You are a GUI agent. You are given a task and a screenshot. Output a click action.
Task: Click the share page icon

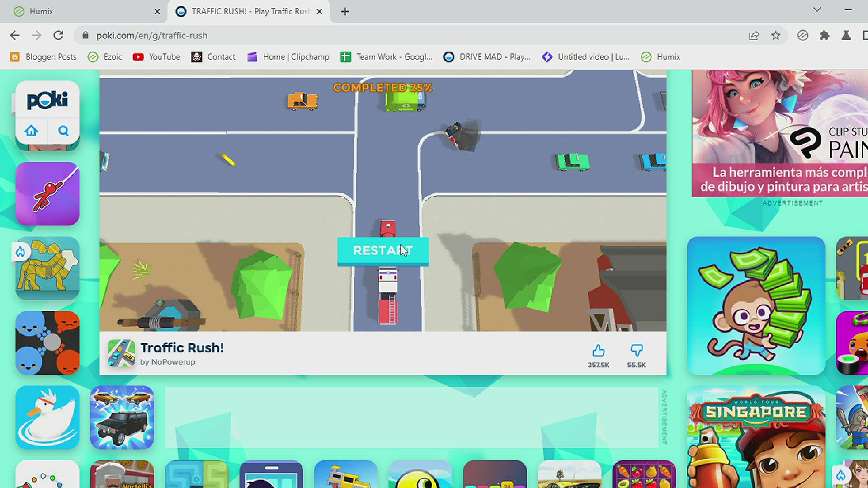pos(754,35)
